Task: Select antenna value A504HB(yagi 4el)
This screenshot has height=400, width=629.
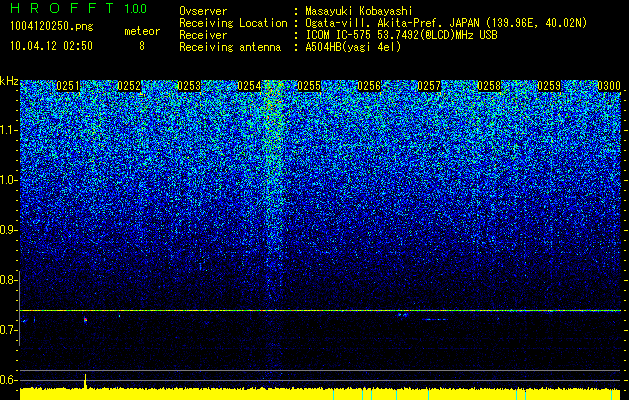Action: (x=353, y=47)
